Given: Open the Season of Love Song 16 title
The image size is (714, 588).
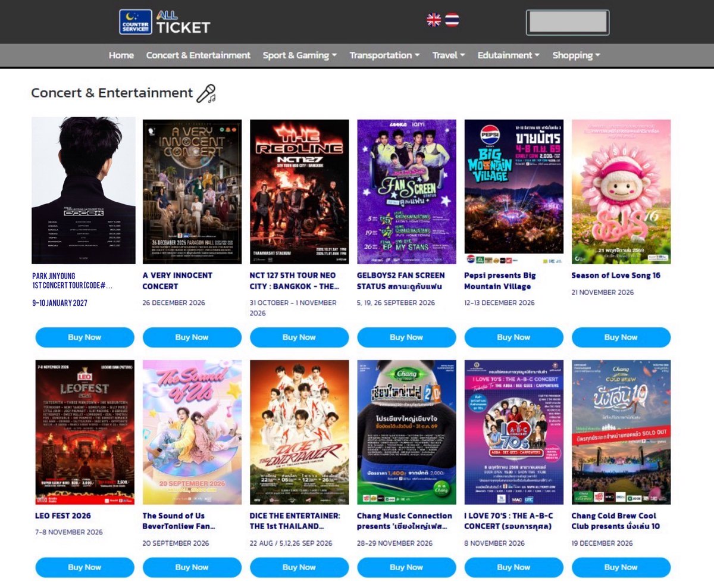Looking at the screenshot, I should [616, 276].
